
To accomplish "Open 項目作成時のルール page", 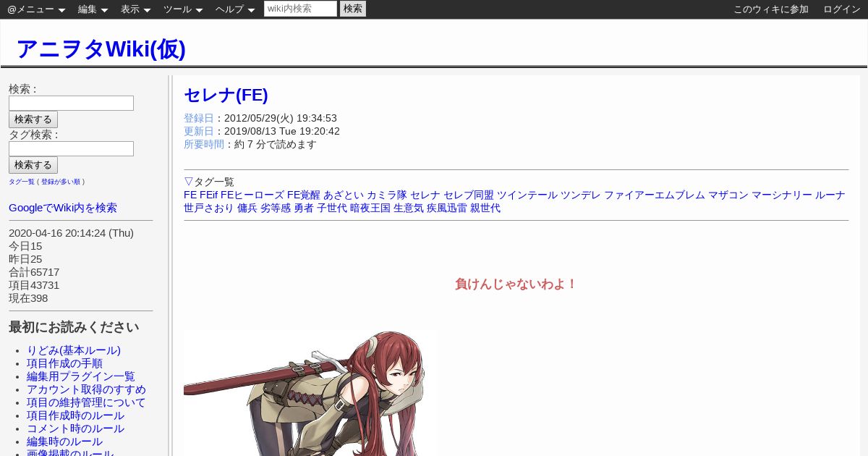I will tap(75, 415).
